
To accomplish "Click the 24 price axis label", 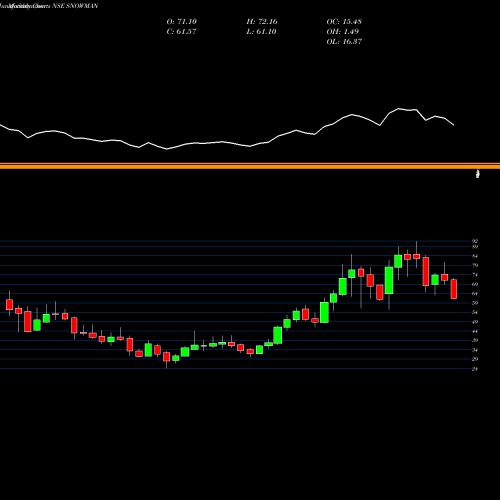I will pyautogui.click(x=475, y=369).
